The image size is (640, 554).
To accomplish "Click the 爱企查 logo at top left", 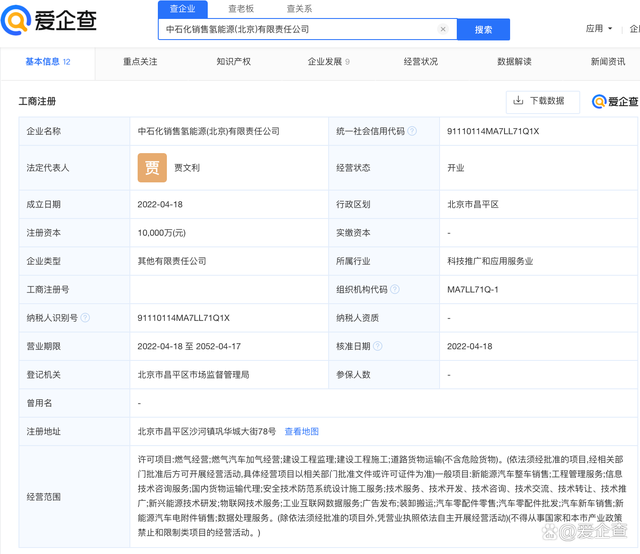I will pyautogui.click(x=48, y=20).
